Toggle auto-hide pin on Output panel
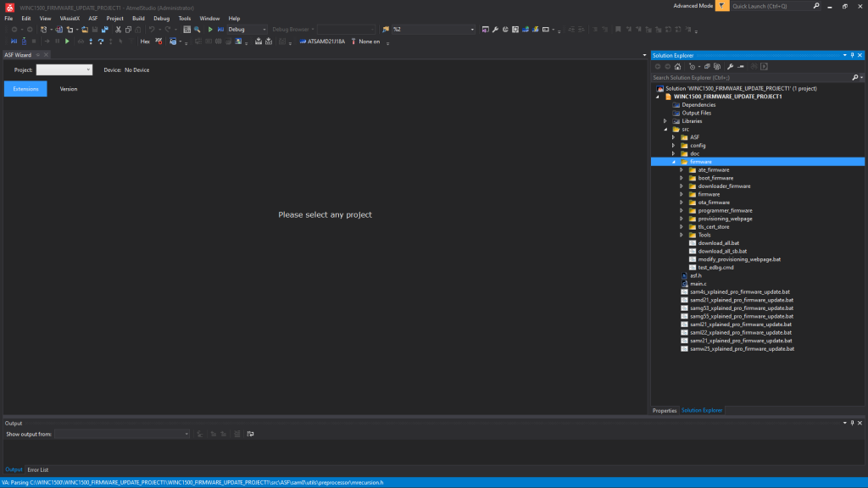Viewport: 868px width, 488px height. (x=853, y=424)
